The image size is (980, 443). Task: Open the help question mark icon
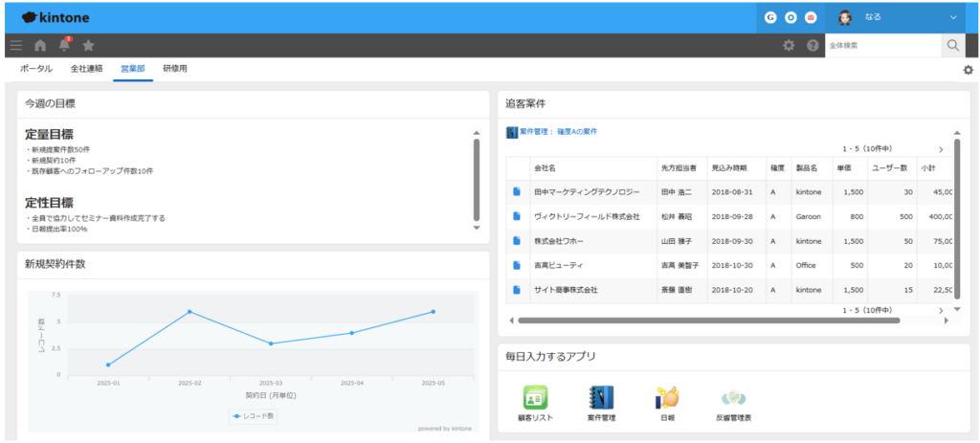813,45
